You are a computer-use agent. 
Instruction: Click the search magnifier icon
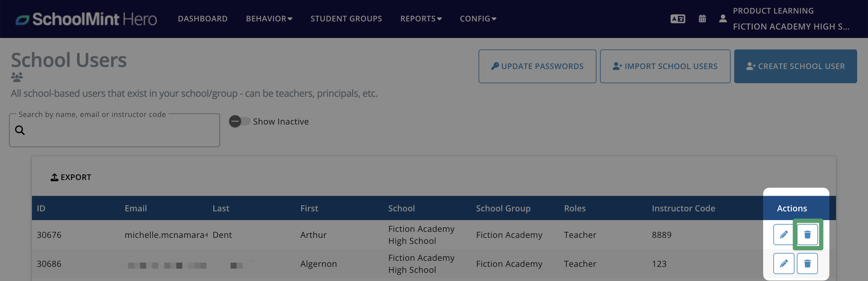20,130
